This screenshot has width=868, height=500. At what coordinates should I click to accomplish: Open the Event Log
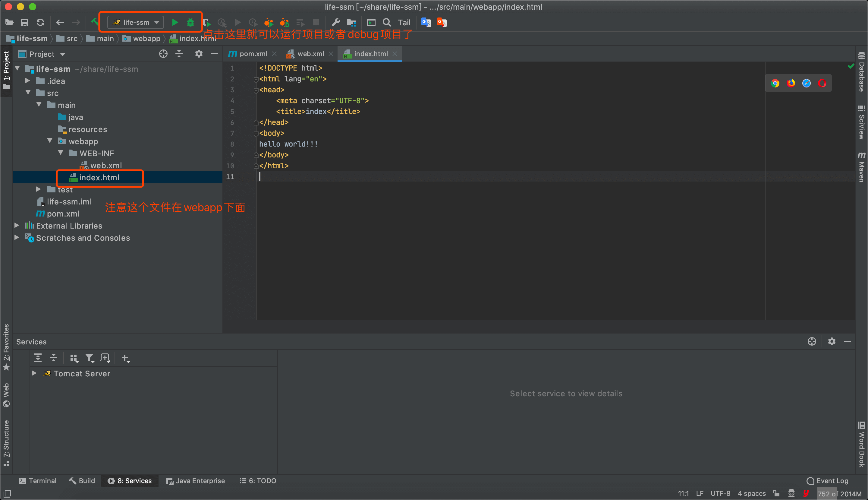pos(828,481)
